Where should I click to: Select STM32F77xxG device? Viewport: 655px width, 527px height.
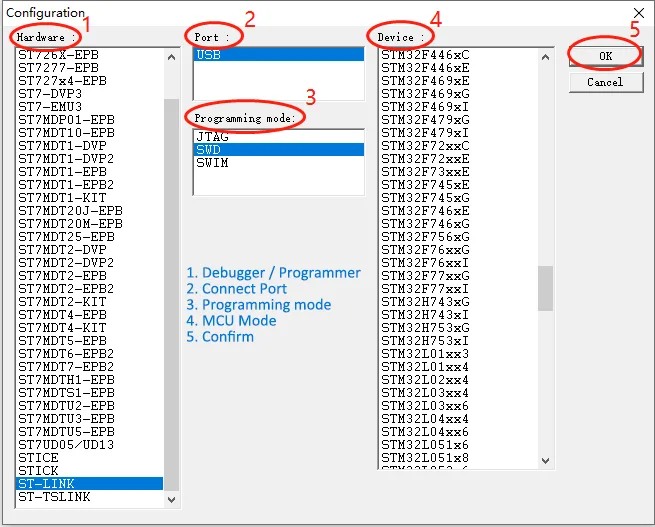(x=458, y=276)
